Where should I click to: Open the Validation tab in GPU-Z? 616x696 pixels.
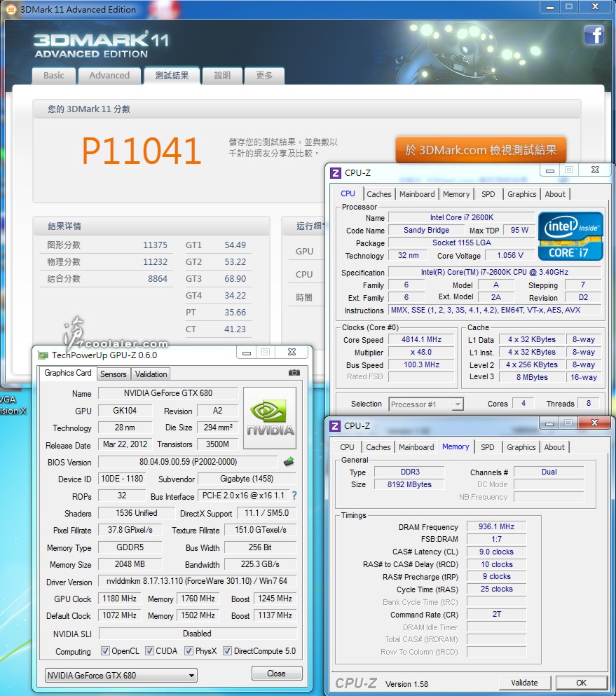click(x=151, y=374)
